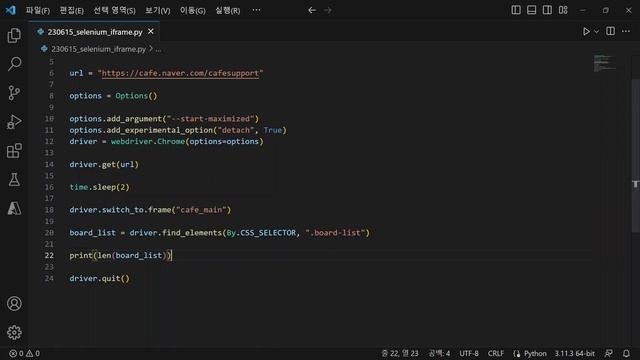Image resolution: width=640 pixels, height=360 pixels.
Task: Click driver.get(url) on line 14
Action: (x=104, y=164)
